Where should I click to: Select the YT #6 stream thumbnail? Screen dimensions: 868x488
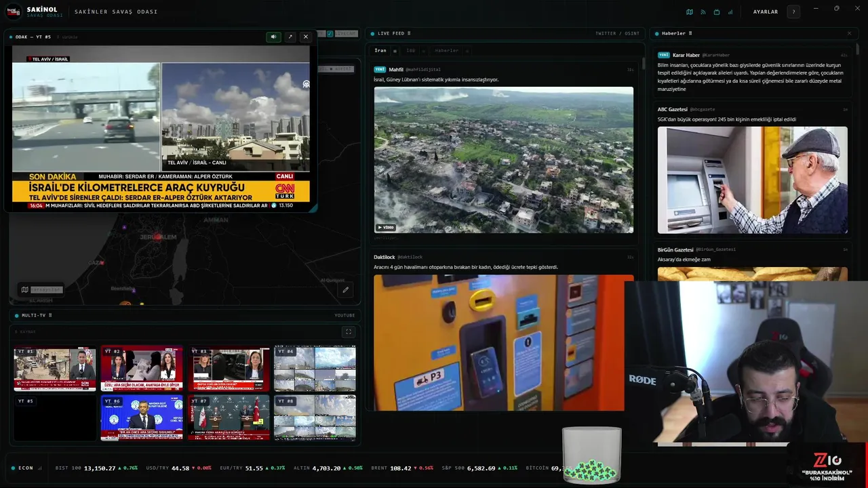142,418
